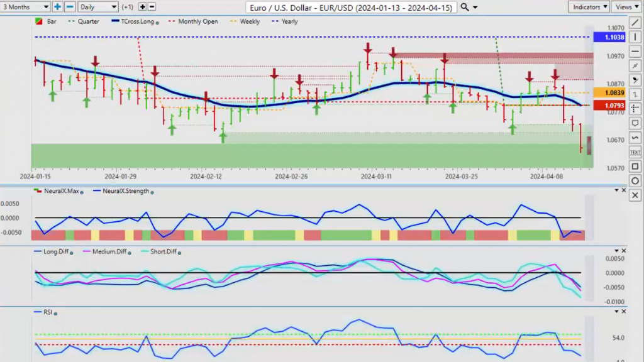644x362 pixels.
Task: Select the vertical line drawing tool
Action: click(635, 37)
